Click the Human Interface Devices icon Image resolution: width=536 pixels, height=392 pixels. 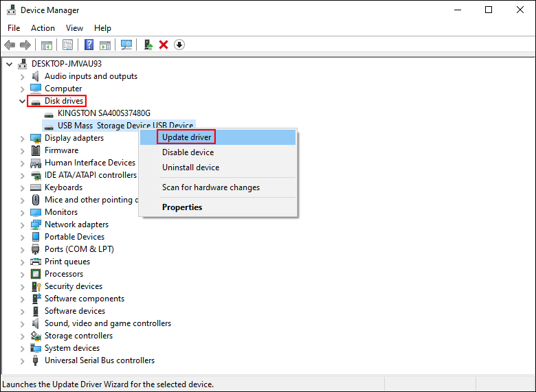(36, 163)
